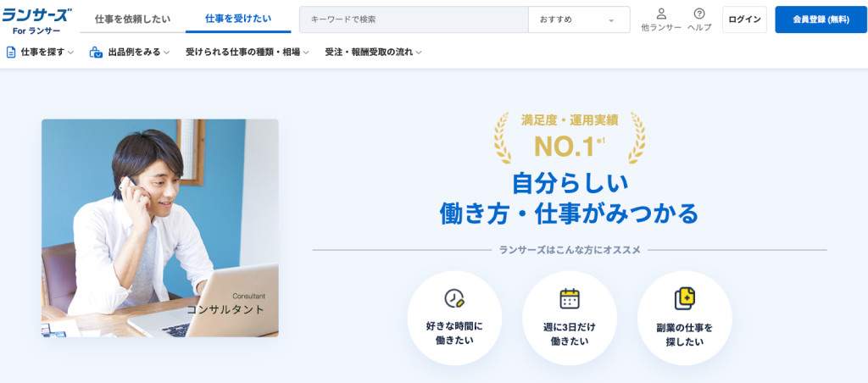Image resolution: width=868 pixels, height=383 pixels.
Task: Open the おすすめ sort dropdown
Action: point(579,19)
